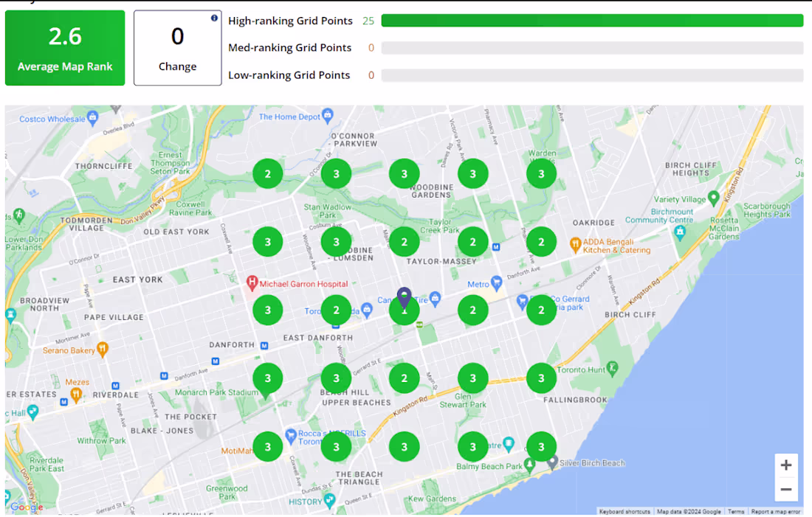This screenshot has width=812, height=517.
Task: Open the Terms link
Action: (736, 511)
